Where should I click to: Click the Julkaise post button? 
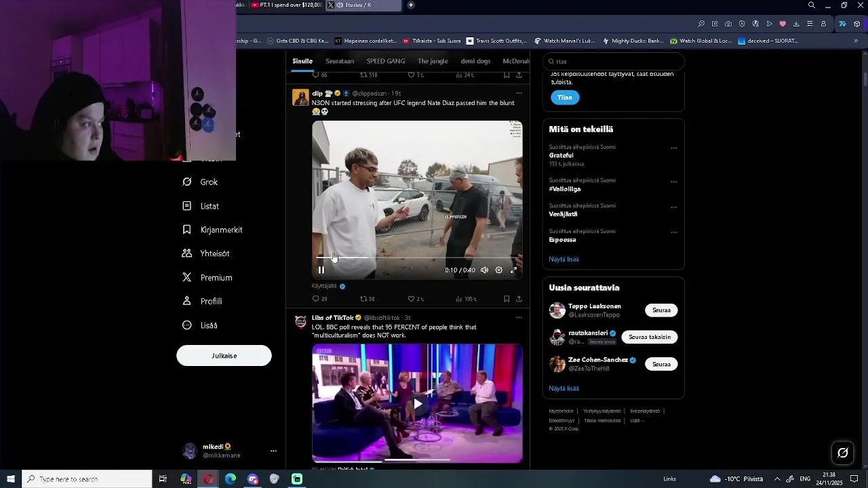tap(224, 356)
